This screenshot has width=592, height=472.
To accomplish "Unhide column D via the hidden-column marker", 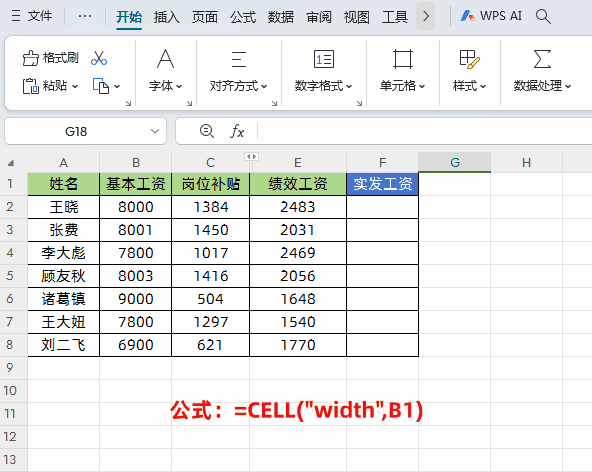I will click(251, 156).
